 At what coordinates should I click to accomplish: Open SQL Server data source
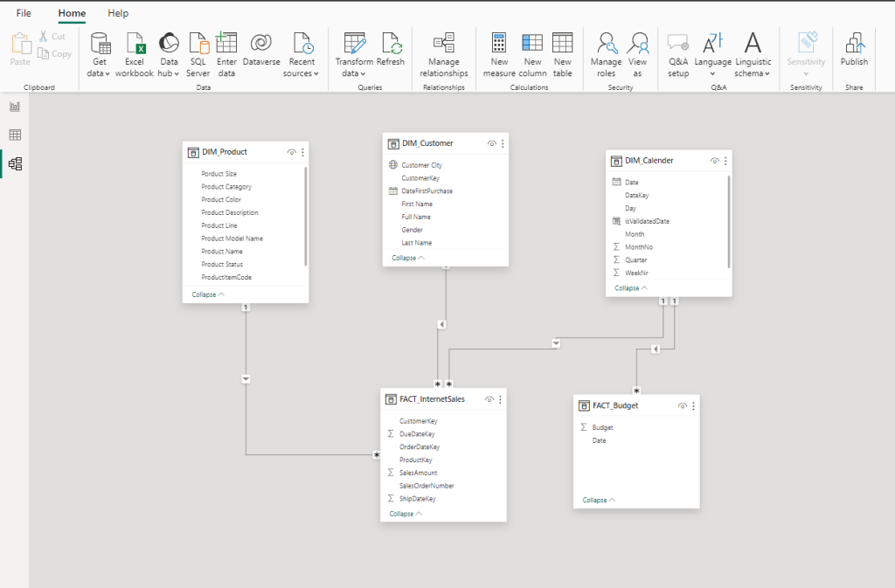point(198,44)
